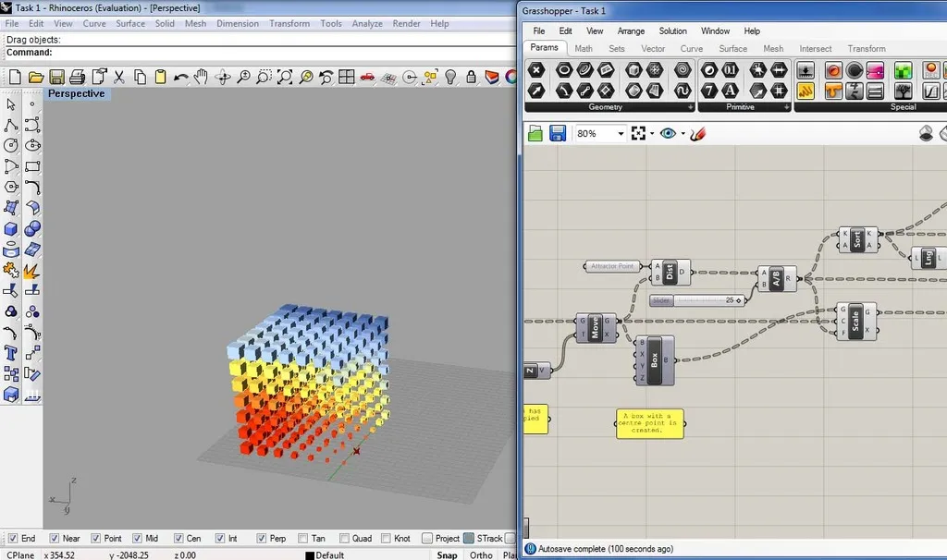
Task: Save the Rhino model with the floppy icon
Action: [56, 77]
